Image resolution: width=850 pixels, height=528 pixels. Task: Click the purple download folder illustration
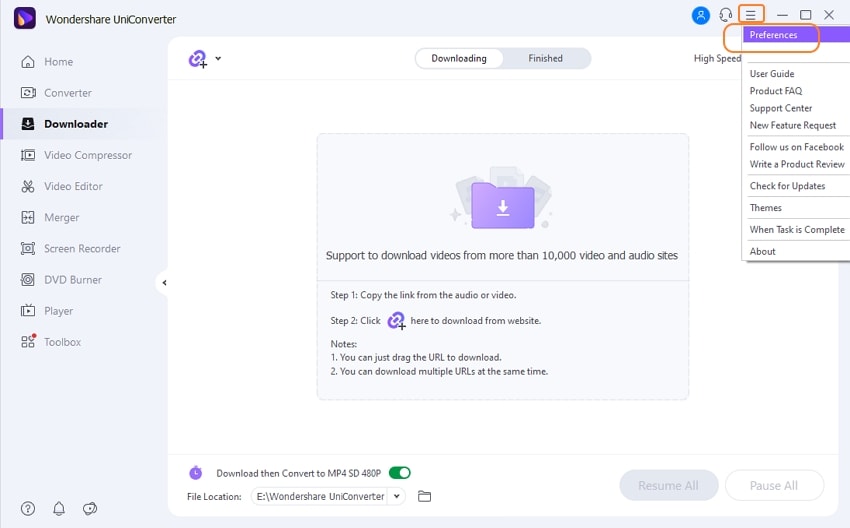[x=503, y=205]
